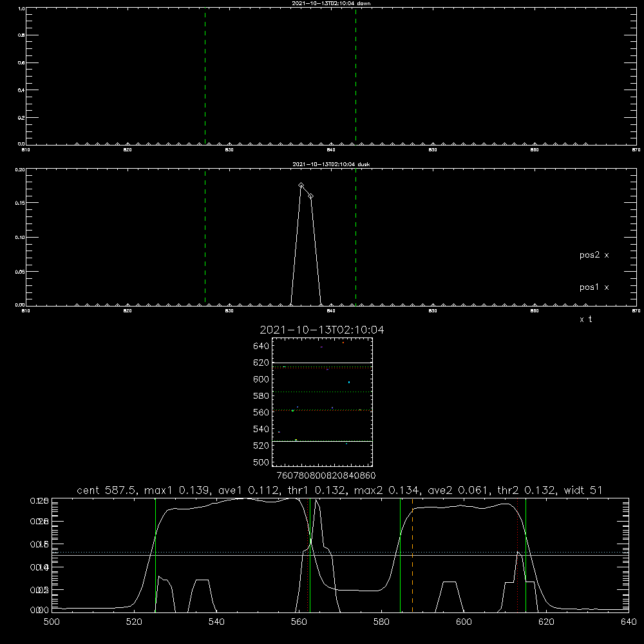
Task: Click the right green dashed line in dusk plot
Action: [x=355, y=237]
